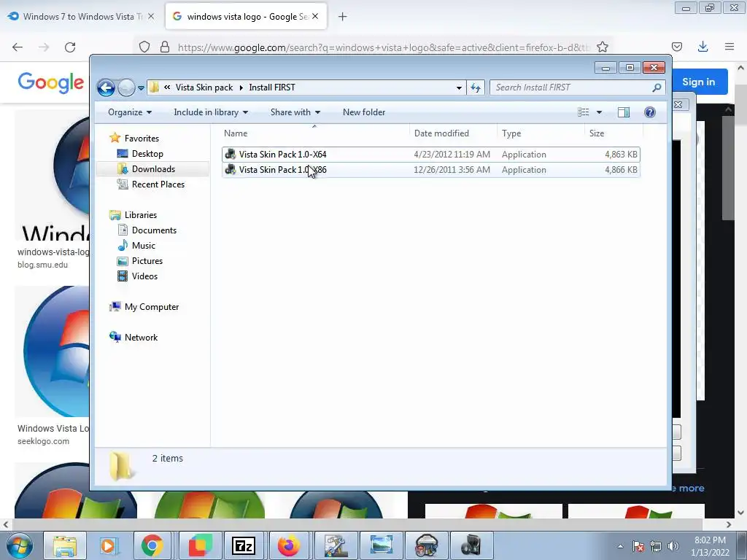Select 'Install FIRST' in the address breadcrumb
747x560 pixels.
tap(272, 87)
